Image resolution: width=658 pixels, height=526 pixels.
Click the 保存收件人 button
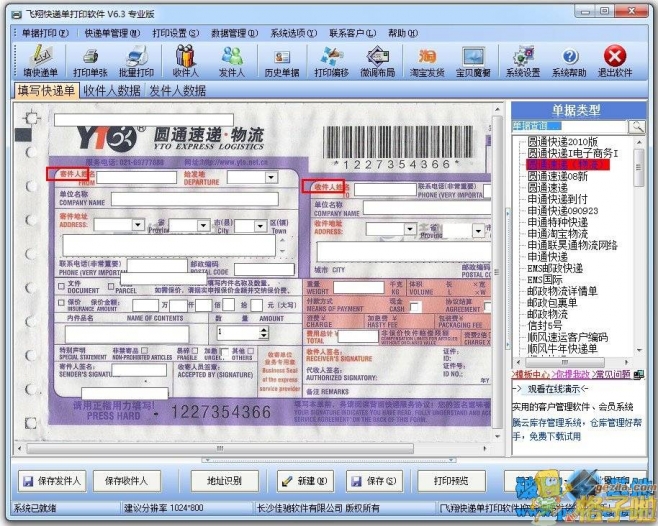click(x=127, y=481)
